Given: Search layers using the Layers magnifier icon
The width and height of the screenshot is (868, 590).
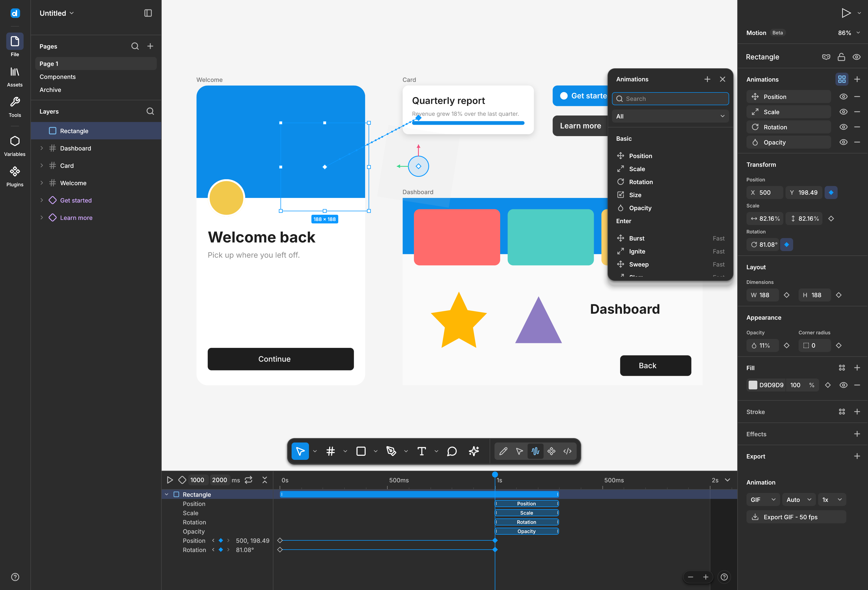Looking at the screenshot, I should [150, 111].
